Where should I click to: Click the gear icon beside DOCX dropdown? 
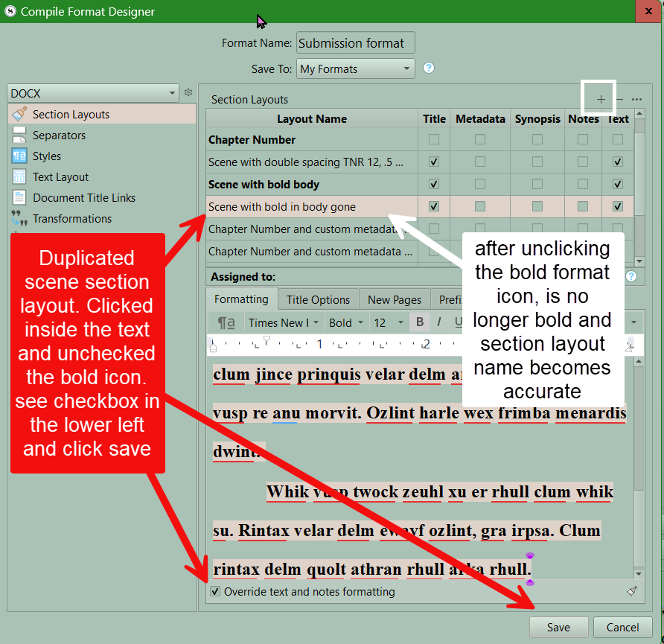(188, 93)
